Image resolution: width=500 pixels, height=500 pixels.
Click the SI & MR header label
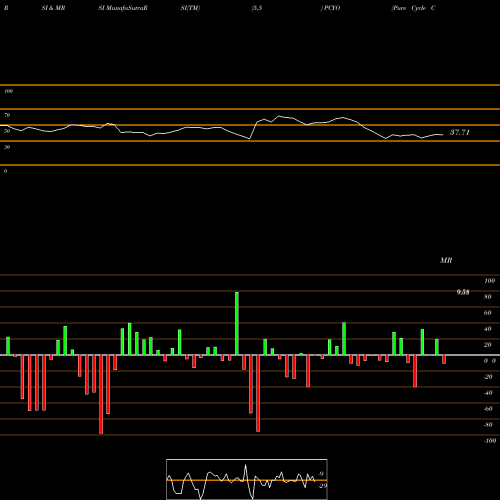click(x=53, y=8)
